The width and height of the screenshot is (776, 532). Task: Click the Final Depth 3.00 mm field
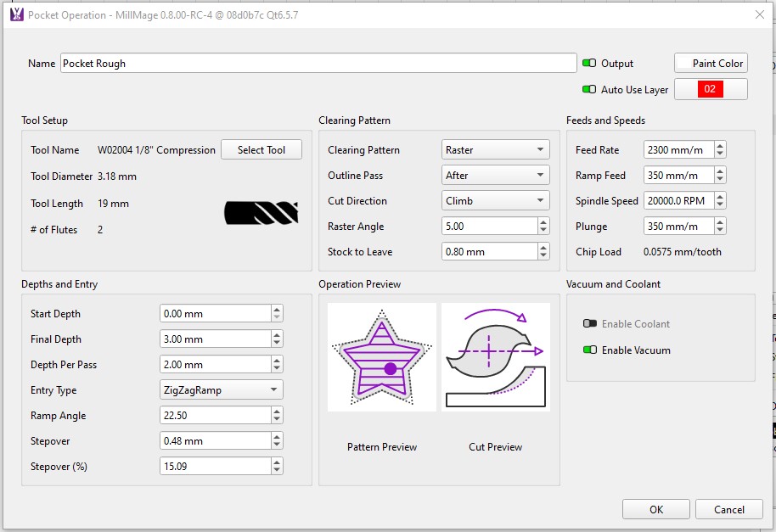216,339
